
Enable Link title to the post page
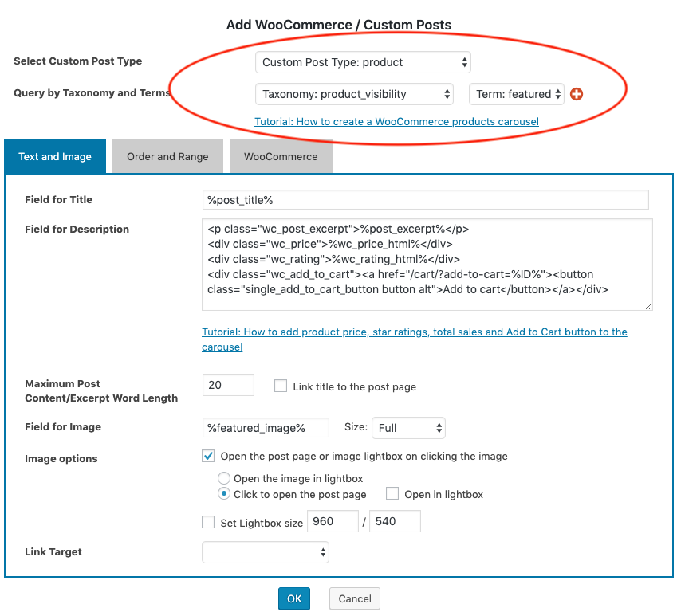281,386
